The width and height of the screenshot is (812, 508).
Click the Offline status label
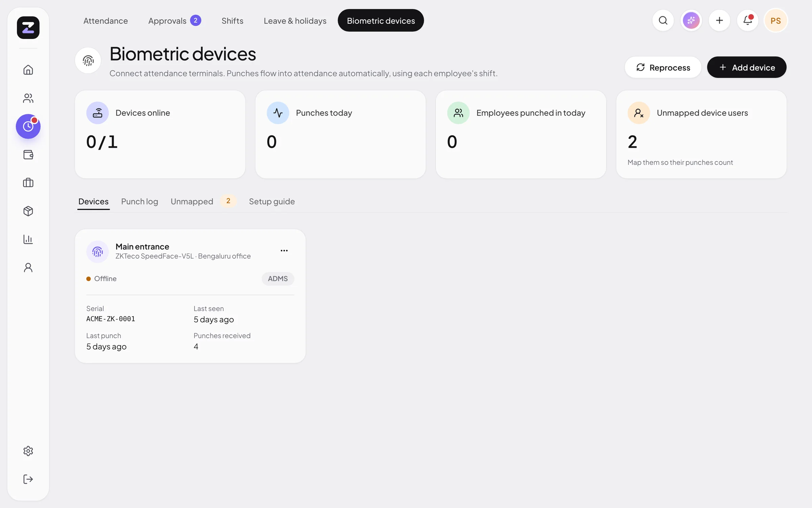pos(105,279)
